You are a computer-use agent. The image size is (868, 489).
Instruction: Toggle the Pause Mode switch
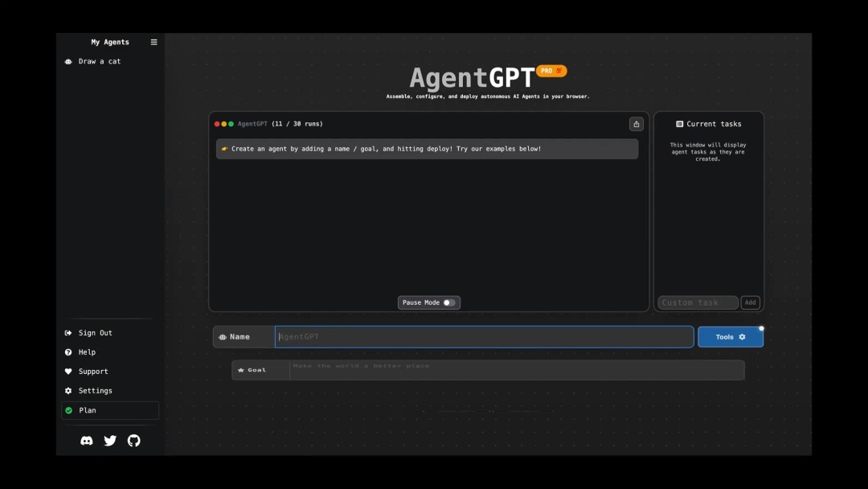[449, 302]
